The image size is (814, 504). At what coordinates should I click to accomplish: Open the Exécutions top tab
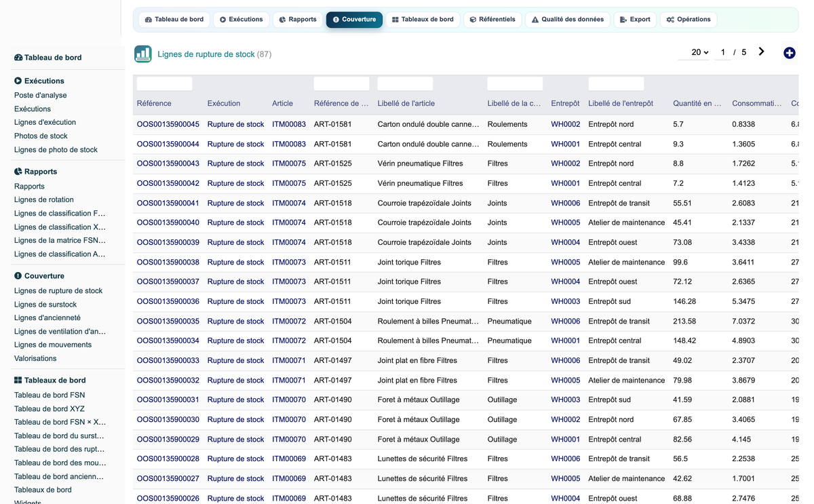[x=241, y=20]
